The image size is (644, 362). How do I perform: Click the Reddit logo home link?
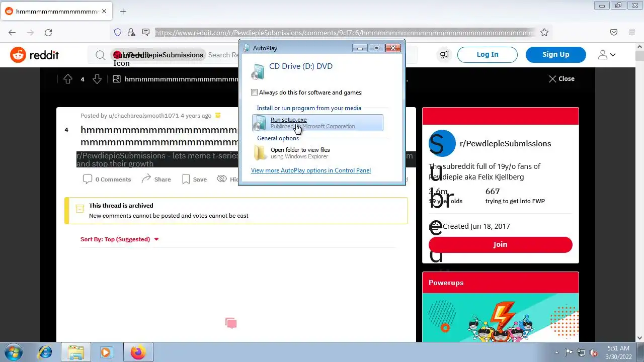click(x=34, y=55)
